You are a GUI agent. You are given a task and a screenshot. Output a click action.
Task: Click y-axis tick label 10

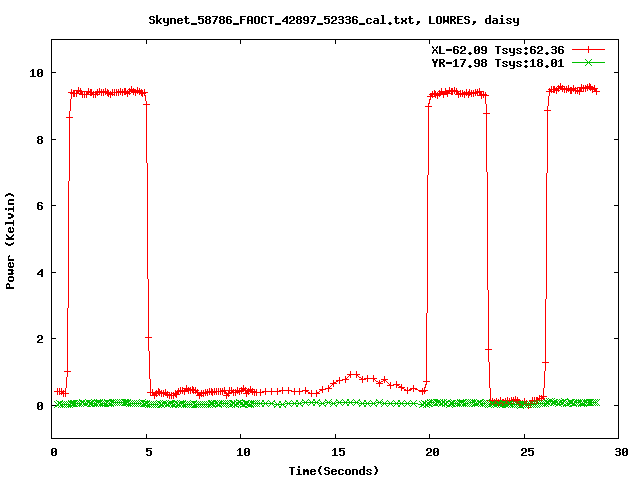tap(36, 73)
